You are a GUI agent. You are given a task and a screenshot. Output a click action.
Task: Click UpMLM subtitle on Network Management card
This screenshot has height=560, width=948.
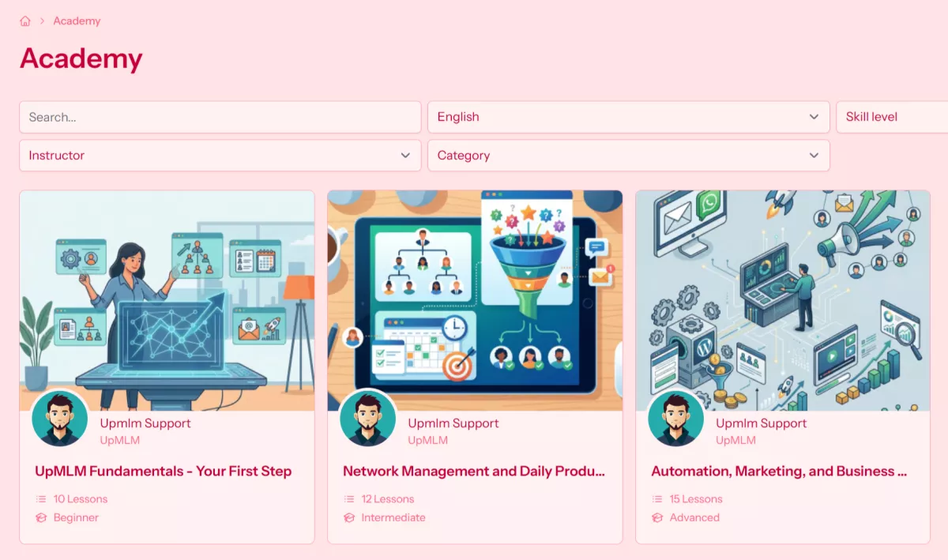(428, 441)
